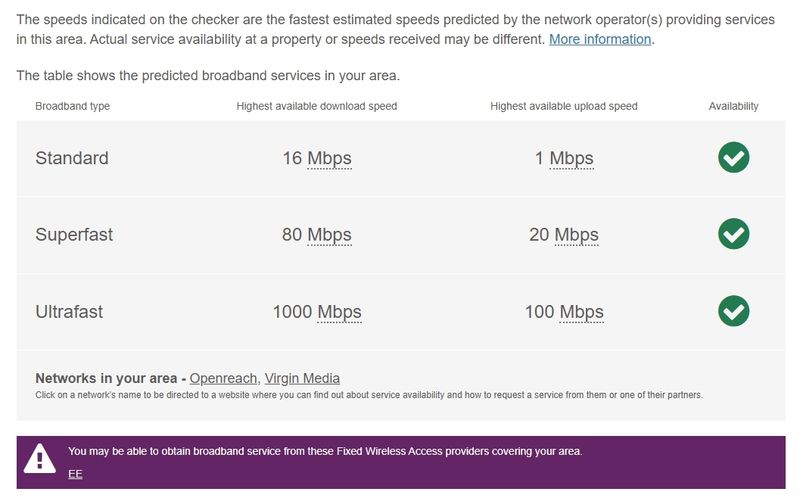This screenshot has width=800, height=498.
Task: Open the More information link
Action: [600, 39]
